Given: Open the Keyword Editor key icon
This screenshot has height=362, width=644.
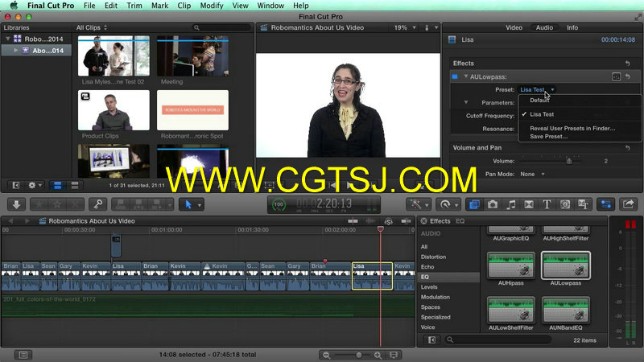Looking at the screenshot, I should pos(98,204).
